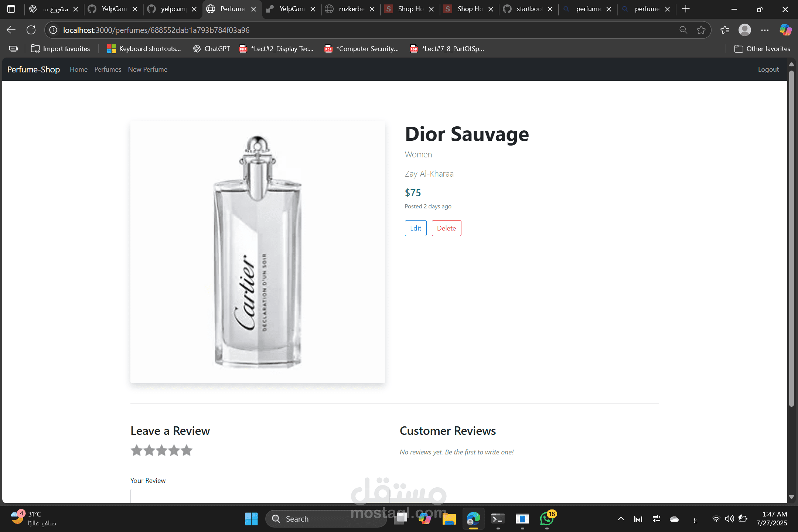Add this page to favorites with star

click(x=701, y=30)
